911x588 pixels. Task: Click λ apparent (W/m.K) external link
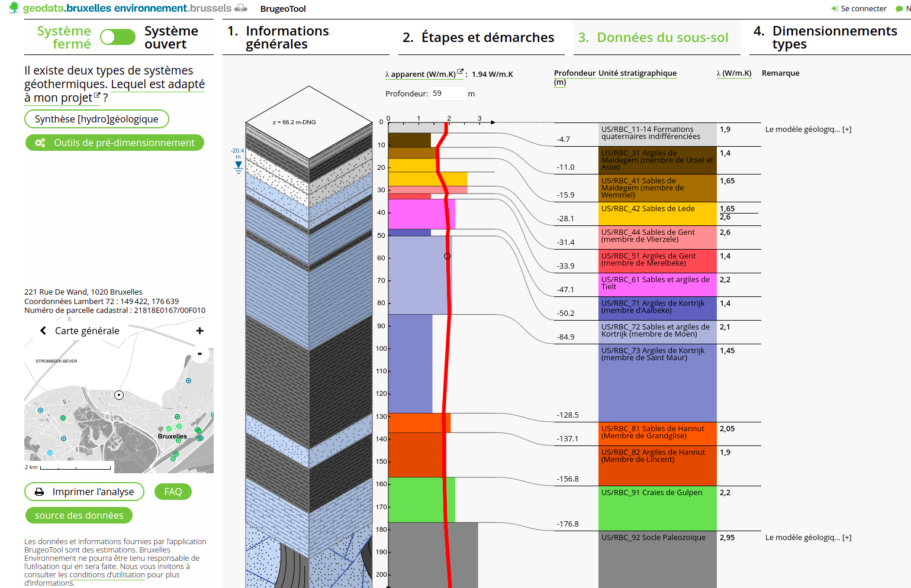(x=424, y=74)
